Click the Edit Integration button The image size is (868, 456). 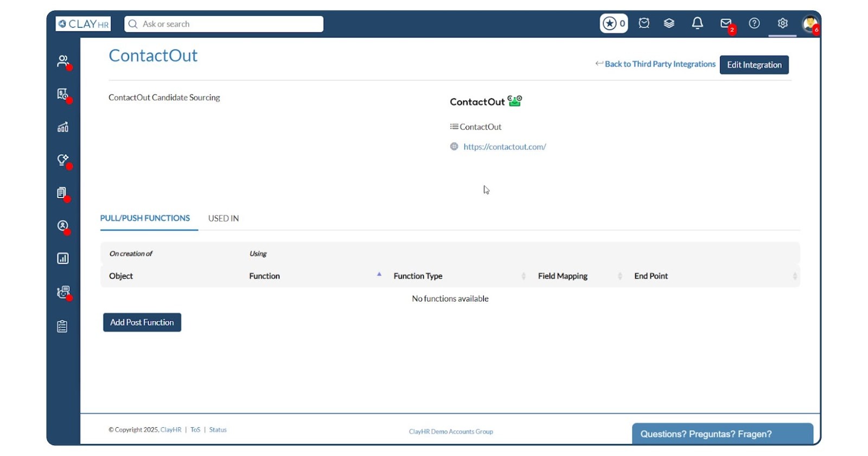coord(754,65)
